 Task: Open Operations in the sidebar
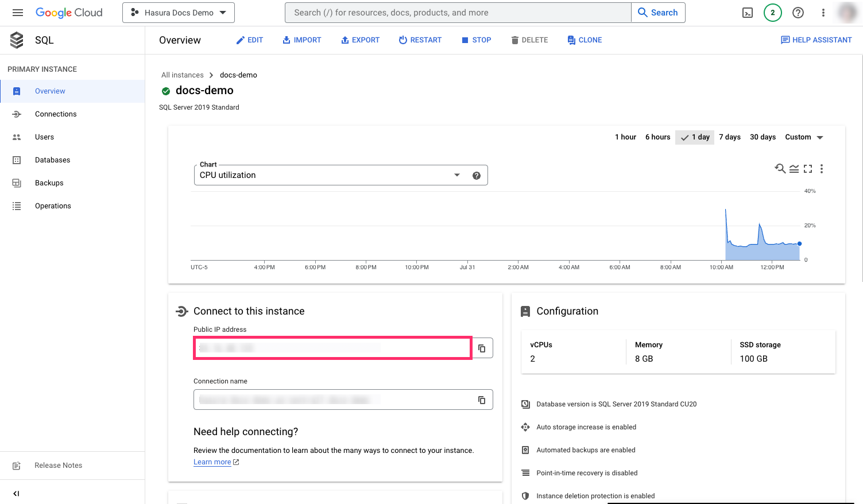pos(72,206)
